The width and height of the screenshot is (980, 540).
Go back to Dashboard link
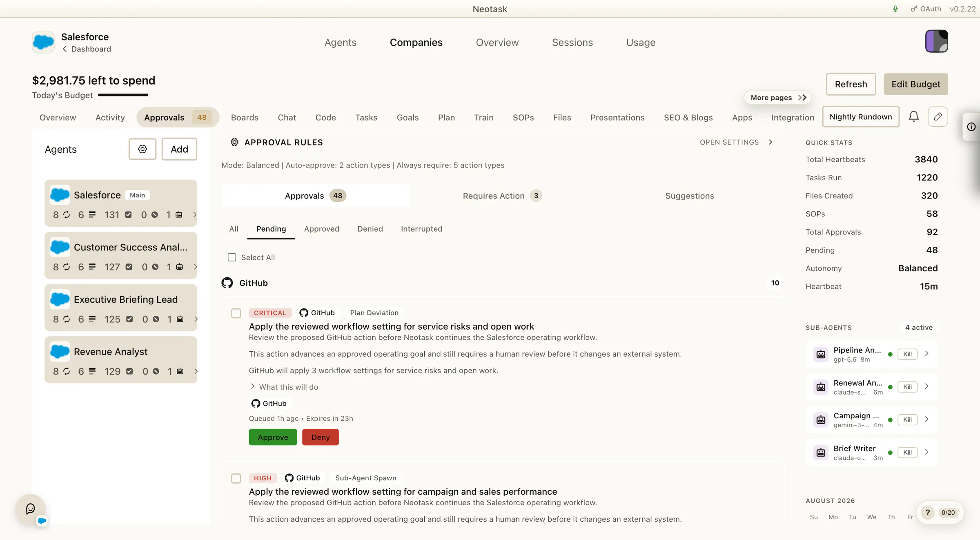click(87, 49)
